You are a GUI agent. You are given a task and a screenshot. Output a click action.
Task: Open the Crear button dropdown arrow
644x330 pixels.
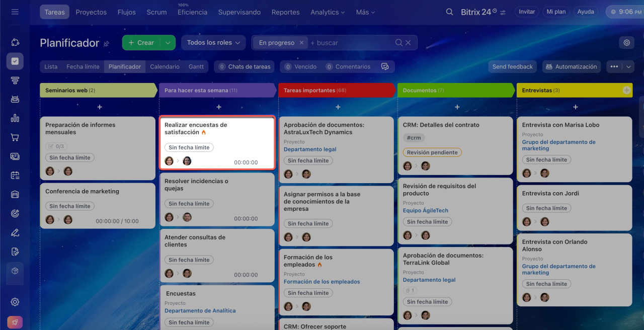(x=168, y=43)
